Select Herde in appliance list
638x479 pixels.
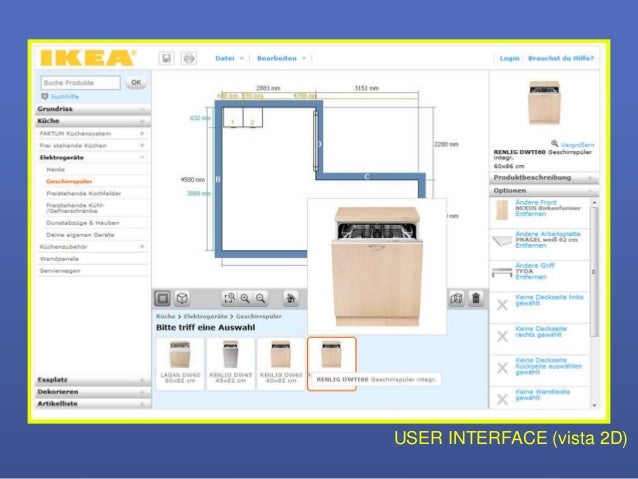55,169
